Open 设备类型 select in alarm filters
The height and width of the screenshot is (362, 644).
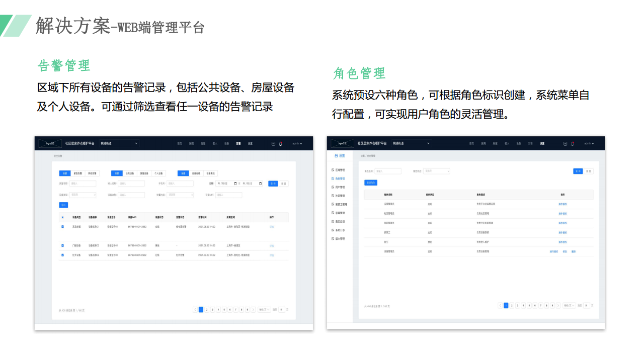click(83, 195)
